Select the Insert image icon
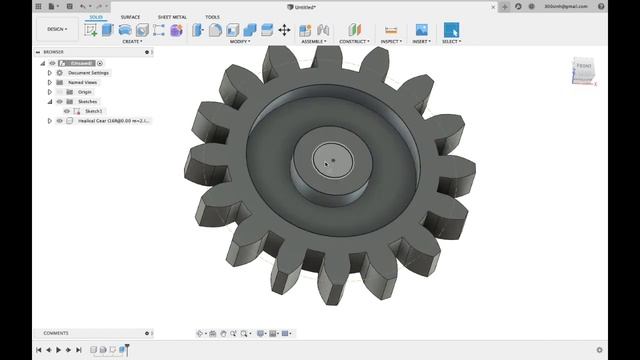 [x=422, y=30]
